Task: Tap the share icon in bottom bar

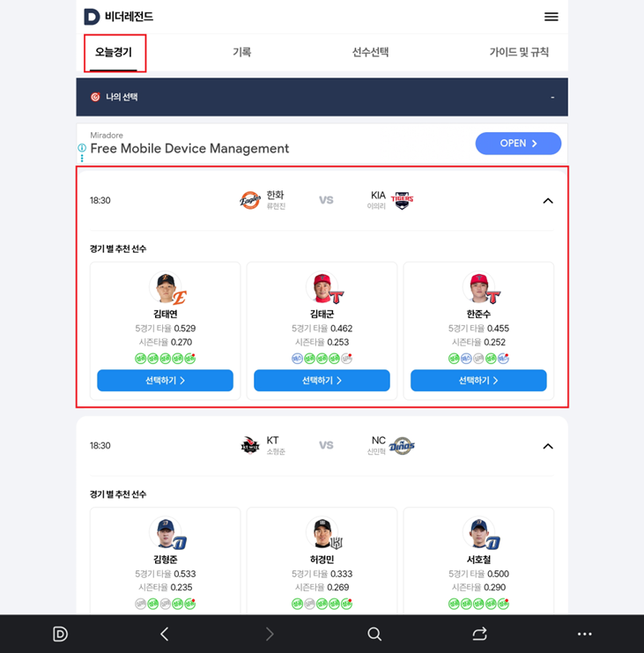Action: coord(479,634)
